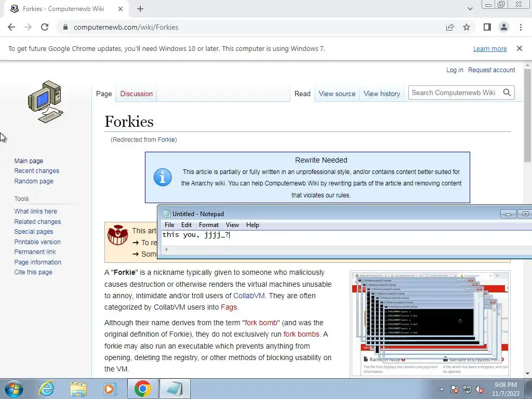
Task: Switch to the Page tab
Action: click(x=104, y=94)
